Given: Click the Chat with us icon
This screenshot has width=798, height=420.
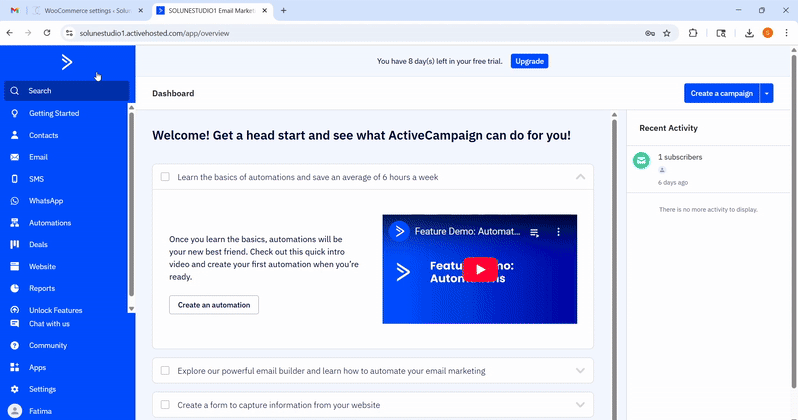Looking at the screenshot, I should coord(15,323).
